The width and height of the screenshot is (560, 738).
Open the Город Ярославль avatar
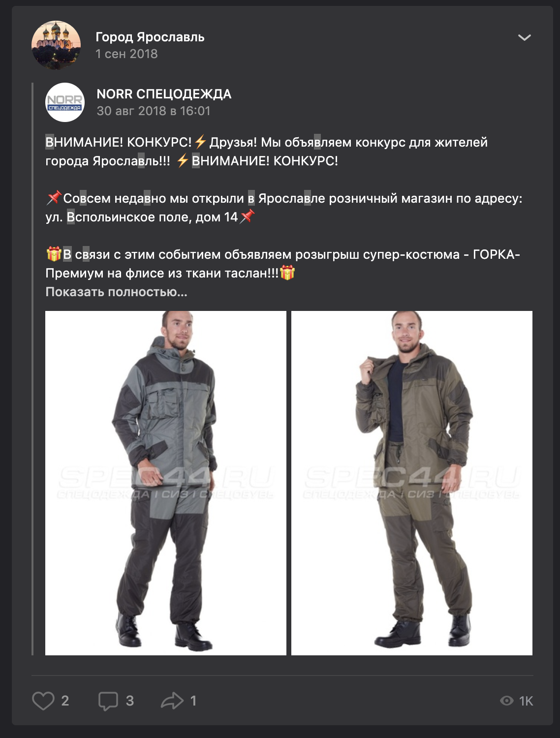click(56, 45)
